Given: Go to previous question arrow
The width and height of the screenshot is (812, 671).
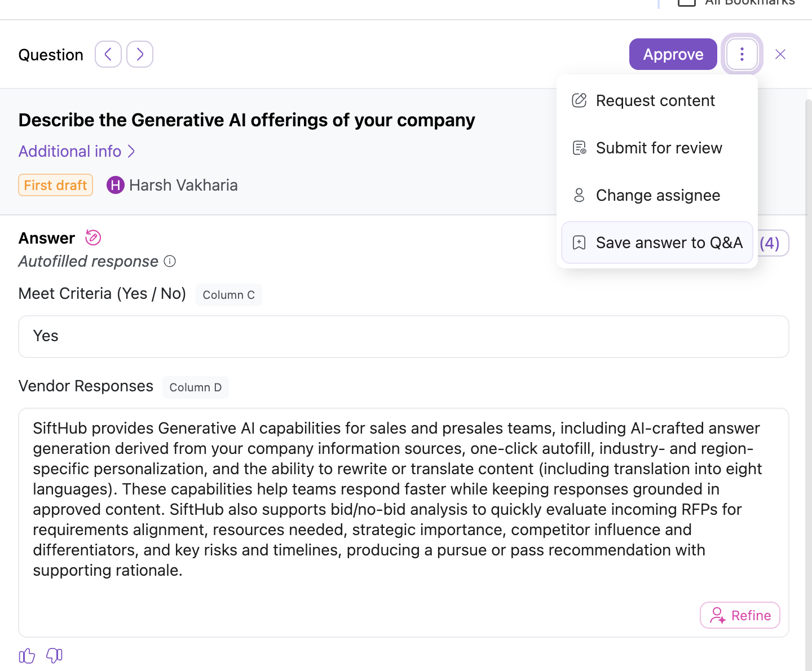Looking at the screenshot, I should pos(108,54).
